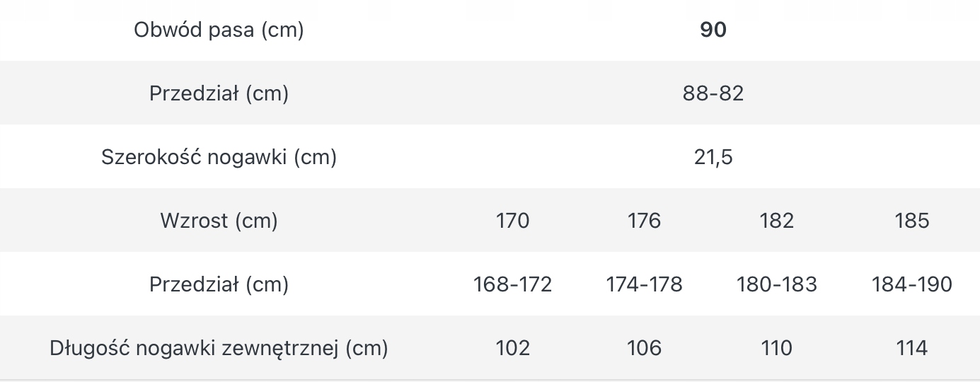Pick height value 182
Screen dimensions: 980x382
coord(776,221)
